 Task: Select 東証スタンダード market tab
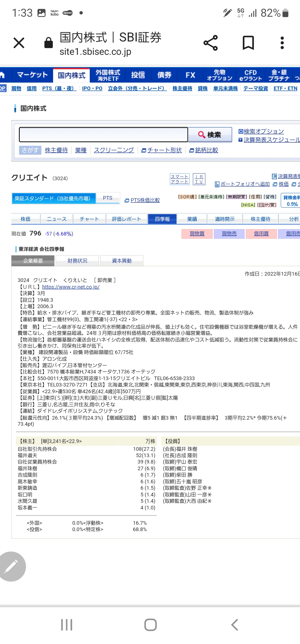[x=54, y=198]
